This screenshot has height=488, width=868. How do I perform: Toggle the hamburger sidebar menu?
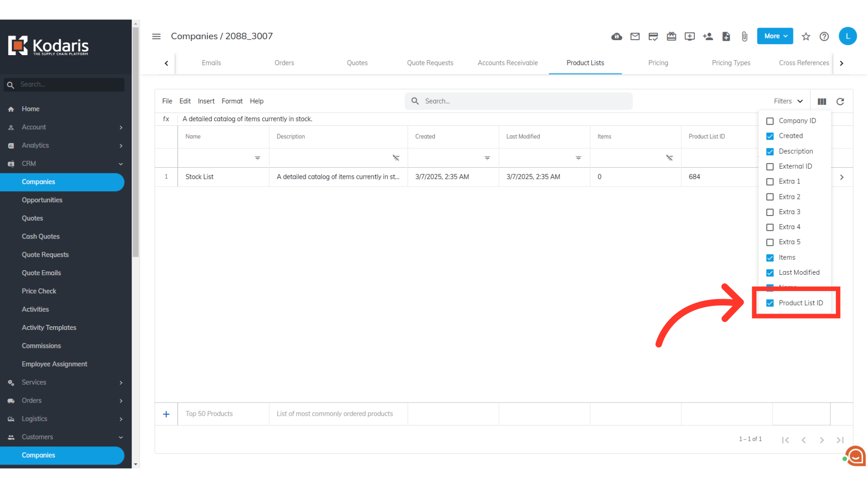[156, 37]
